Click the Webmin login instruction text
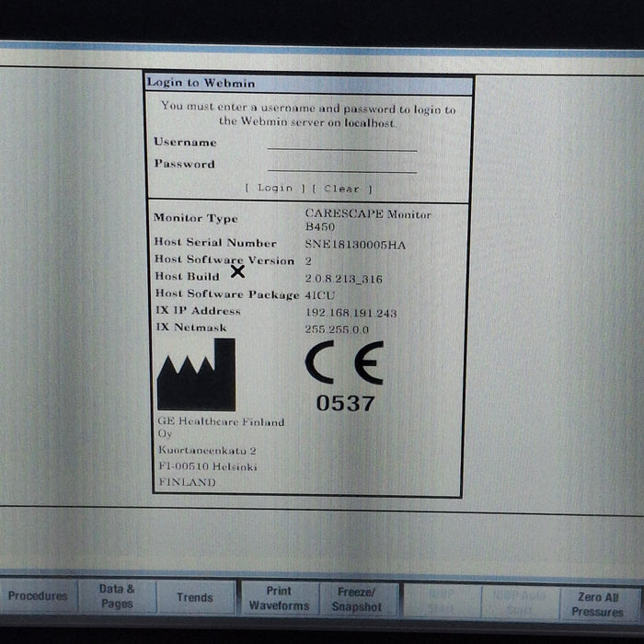The height and width of the screenshot is (644, 644). click(308, 115)
